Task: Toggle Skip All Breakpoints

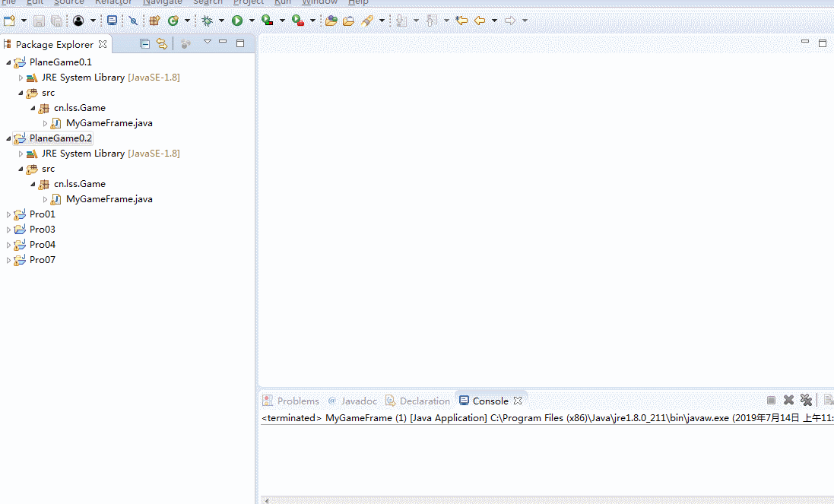Action: (134, 21)
